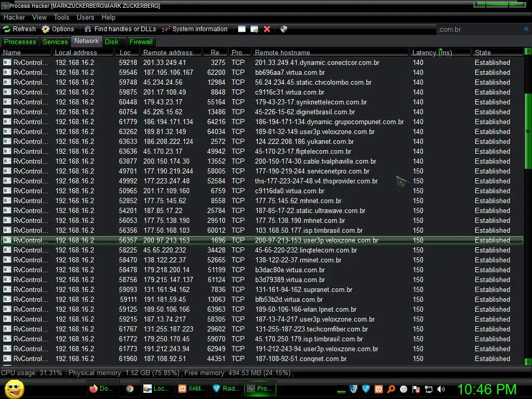
Task: Click scrollbar up arrow of connection list
Action: pos(528,51)
